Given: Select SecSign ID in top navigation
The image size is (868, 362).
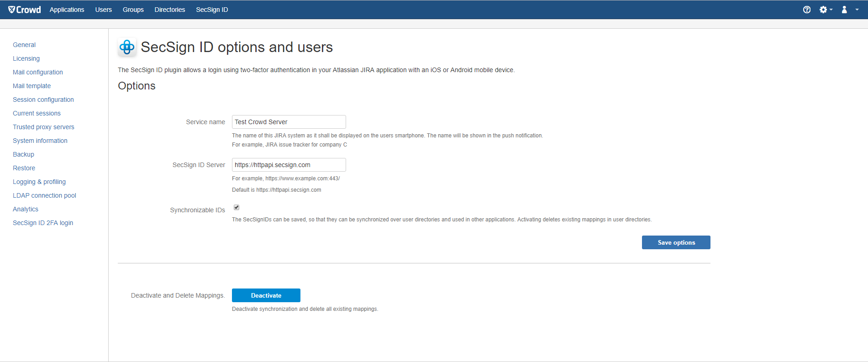Looking at the screenshot, I should pos(212,10).
